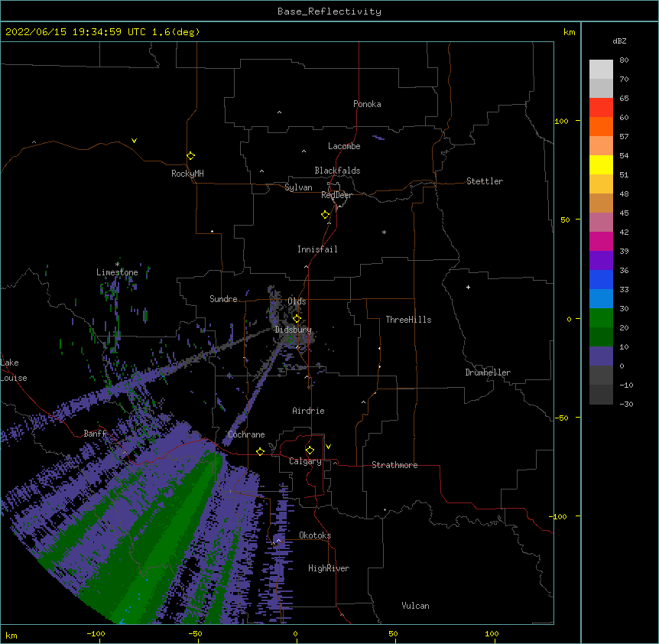Select the magenta 39-42 dBZ legend swatch
Screen dimensions: 659x644
601,241
